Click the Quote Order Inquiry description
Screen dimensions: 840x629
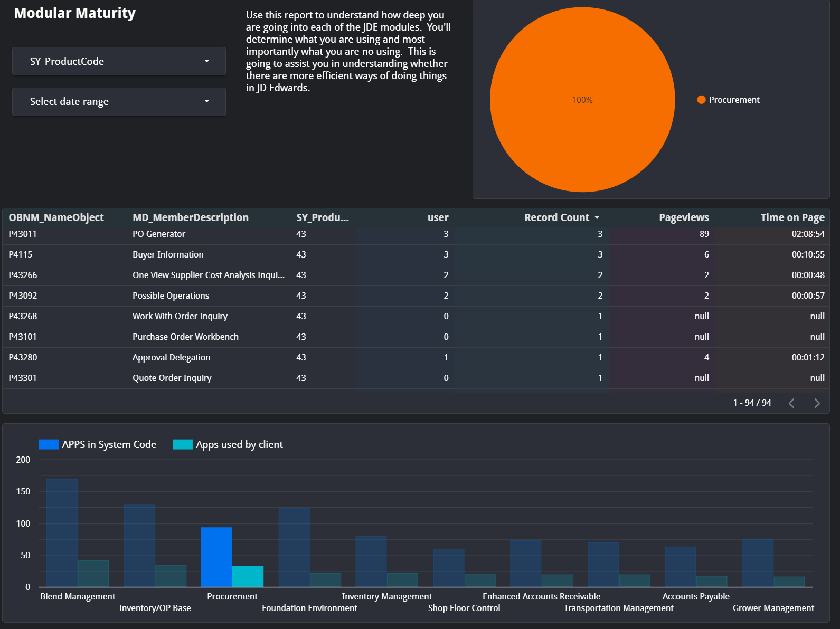tap(172, 378)
